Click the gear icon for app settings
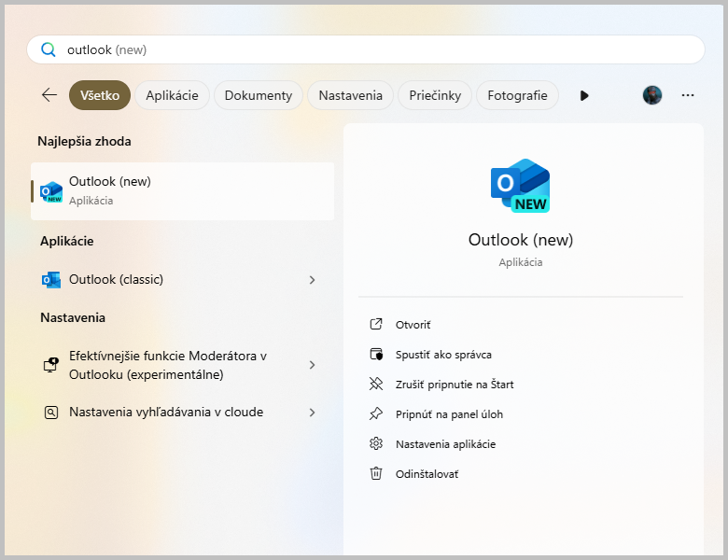Viewport: 728px width, 560px height. [x=376, y=444]
